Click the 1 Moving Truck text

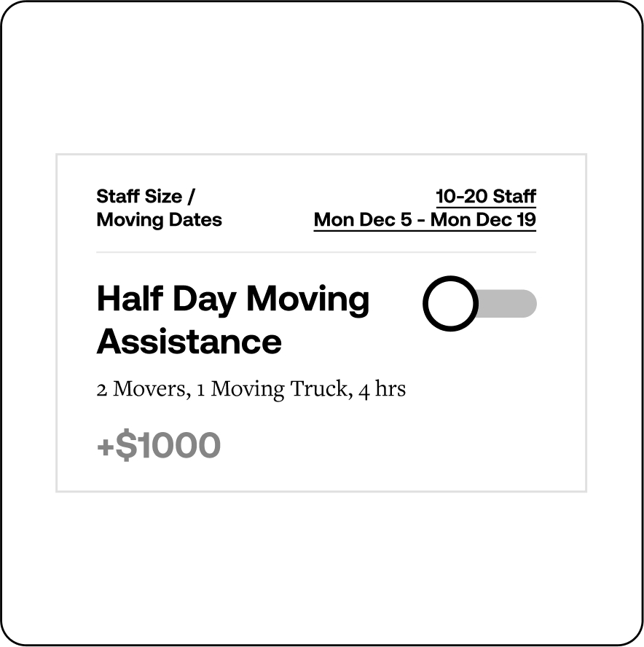click(x=271, y=389)
